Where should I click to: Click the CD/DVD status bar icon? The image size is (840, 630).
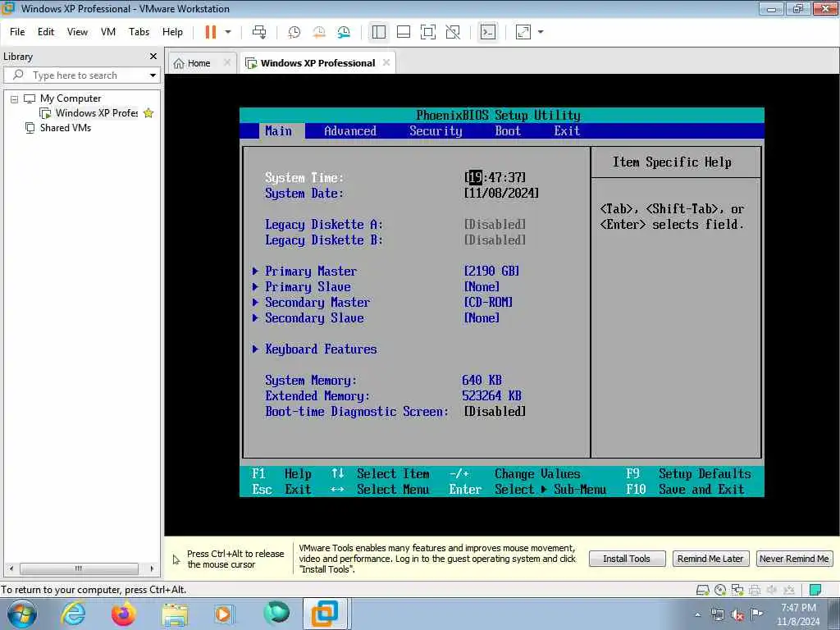click(x=720, y=590)
